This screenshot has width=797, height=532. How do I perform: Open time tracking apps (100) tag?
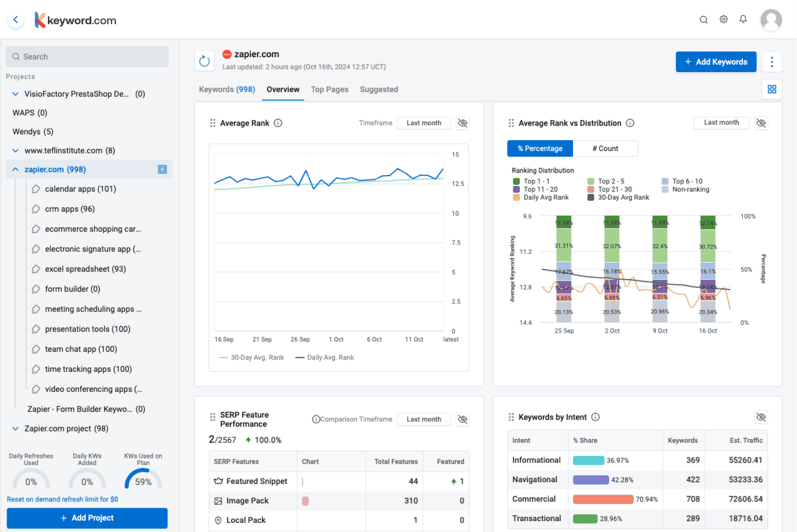point(88,369)
